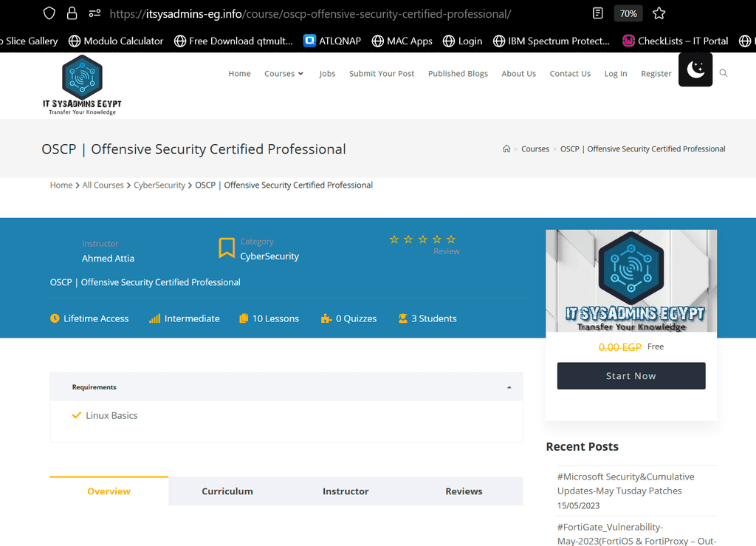
Task: Open the Free Download qtmult bookmark
Action: coord(233,41)
